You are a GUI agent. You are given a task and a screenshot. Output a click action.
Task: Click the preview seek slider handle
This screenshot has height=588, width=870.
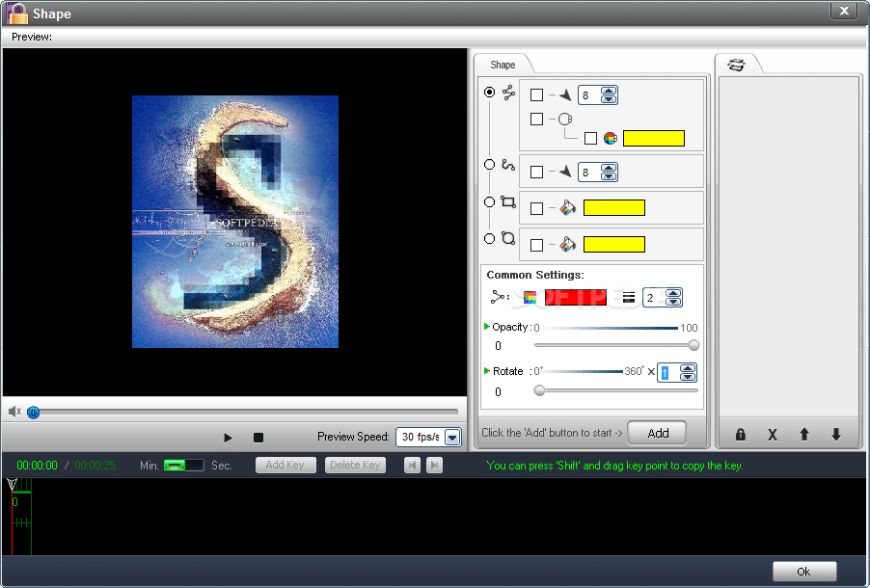click(x=34, y=413)
